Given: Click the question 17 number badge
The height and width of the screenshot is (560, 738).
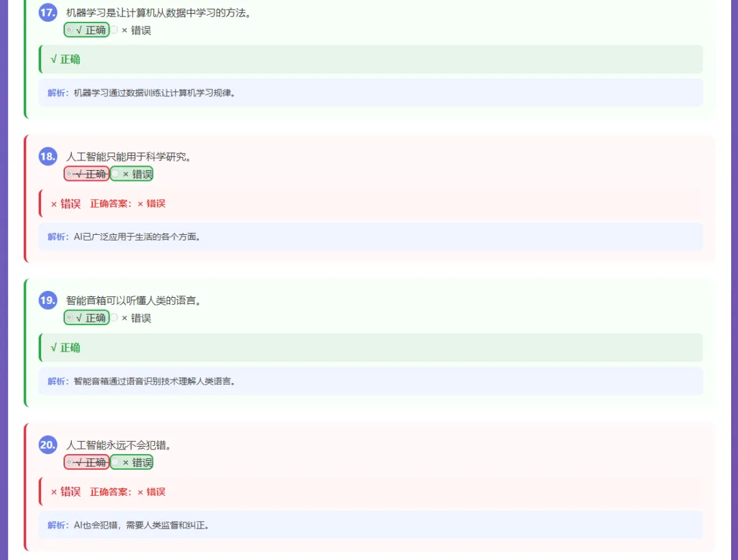Looking at the screenshot, I should [48, 12].
